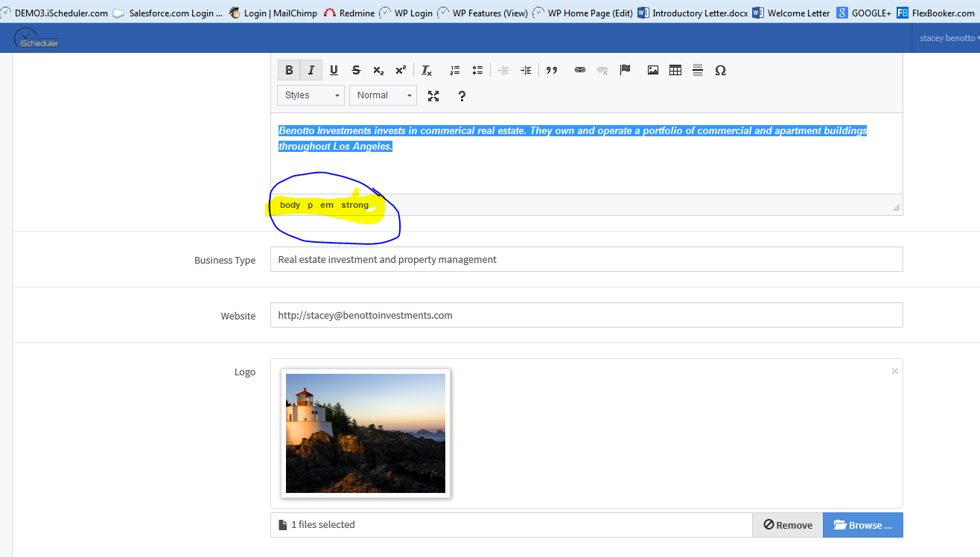Image resolution: width=980 pixels, height=557 pixels.
Task: Apply strikethrough formatting
Action: coord(356,70)
